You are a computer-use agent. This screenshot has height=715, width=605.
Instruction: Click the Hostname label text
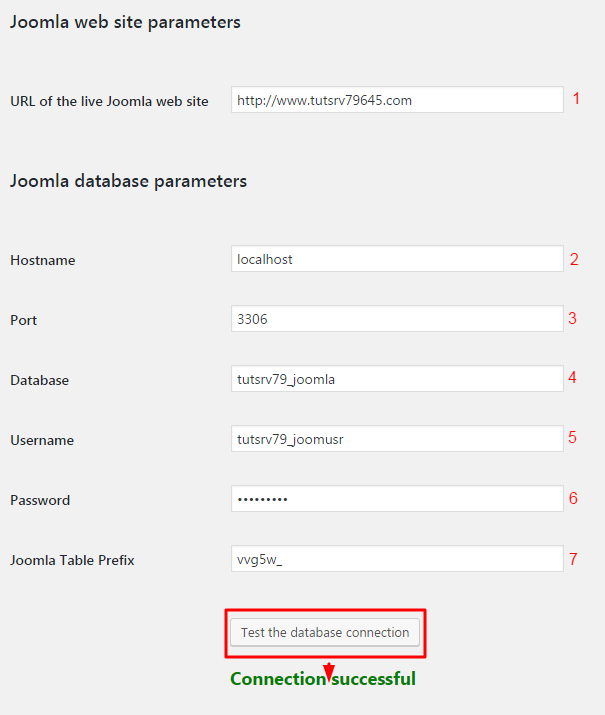(43, 260)
